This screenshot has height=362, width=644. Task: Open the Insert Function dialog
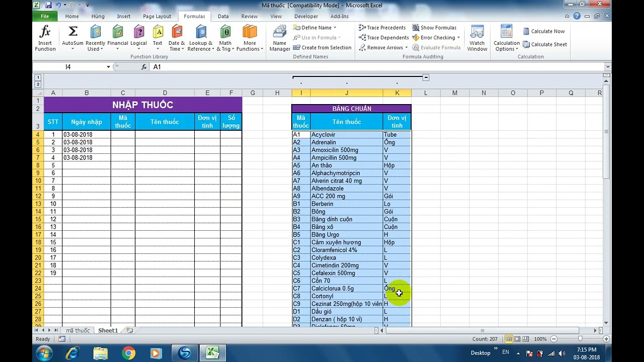[x=45, y=38]
